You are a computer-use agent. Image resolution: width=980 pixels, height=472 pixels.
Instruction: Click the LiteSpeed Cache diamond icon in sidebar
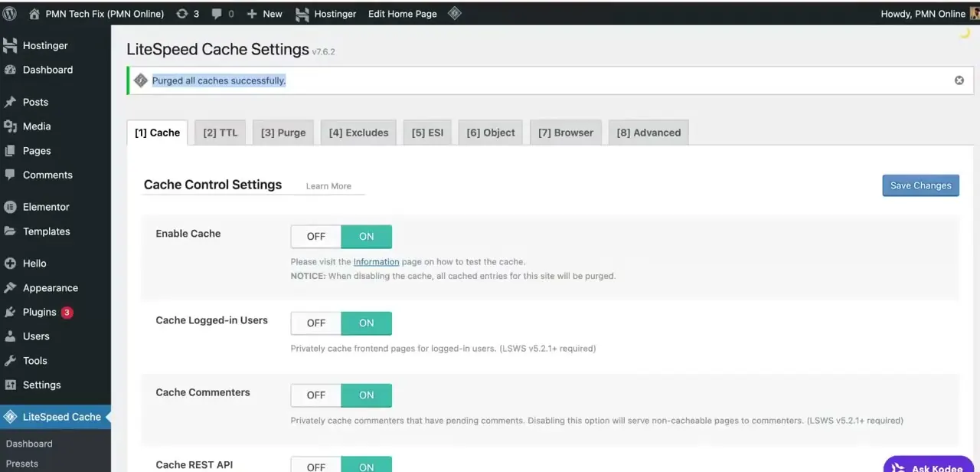[10, 417]
